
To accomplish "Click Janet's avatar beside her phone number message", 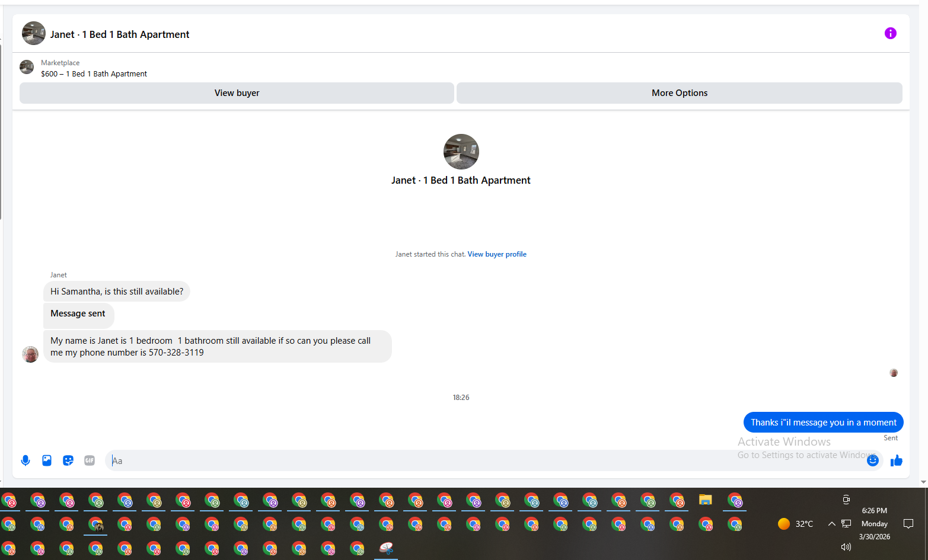I will pyautogui.click(x=30, y=354).
